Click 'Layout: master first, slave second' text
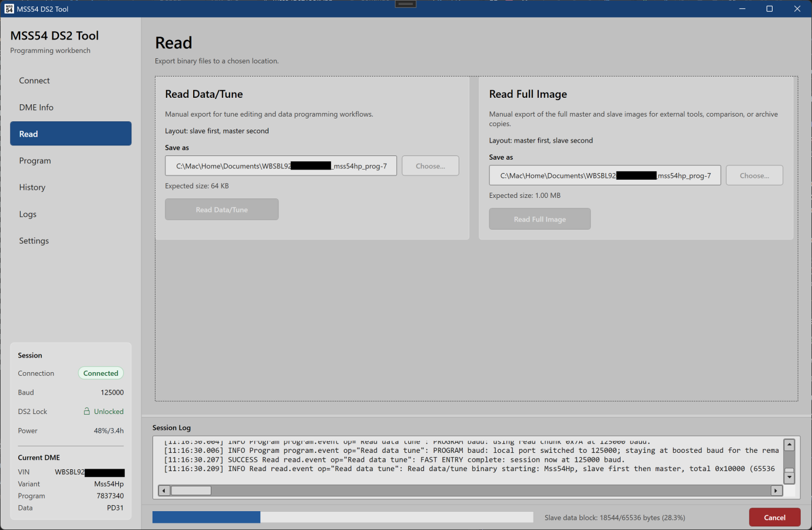Viewport: 812px width, 530px height. click(x=541, y=141)
